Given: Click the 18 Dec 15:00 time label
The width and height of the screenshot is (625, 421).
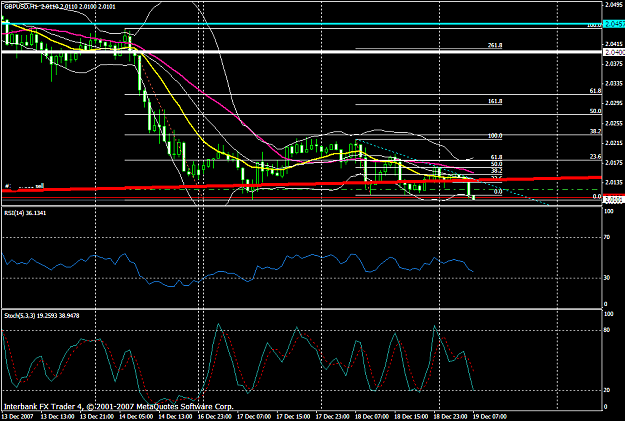Looking at the screenshot, I should [411, 417].
